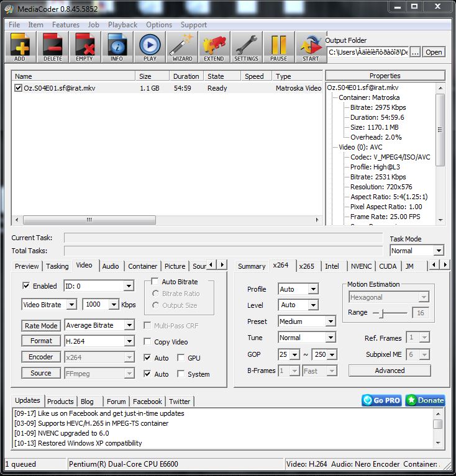This screenshot has height=476, width=456.
Task: Click the Encoder button
Action: (41, 357)
